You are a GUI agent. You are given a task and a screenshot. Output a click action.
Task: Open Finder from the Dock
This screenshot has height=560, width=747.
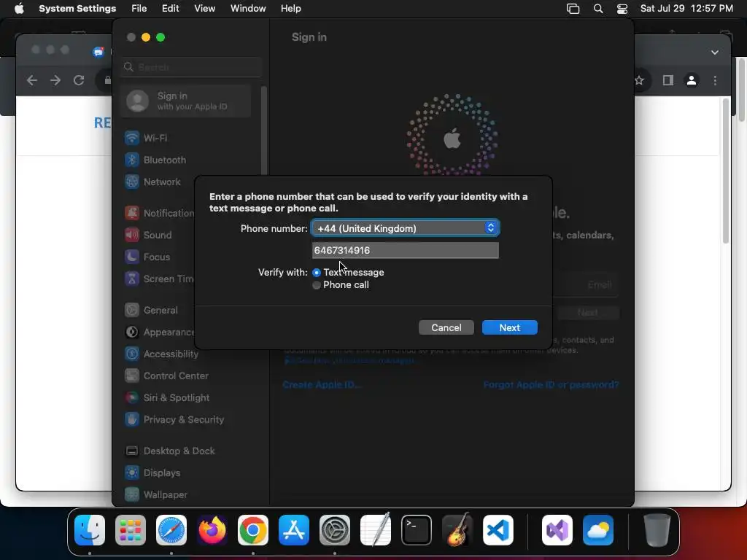pos(90,530)
